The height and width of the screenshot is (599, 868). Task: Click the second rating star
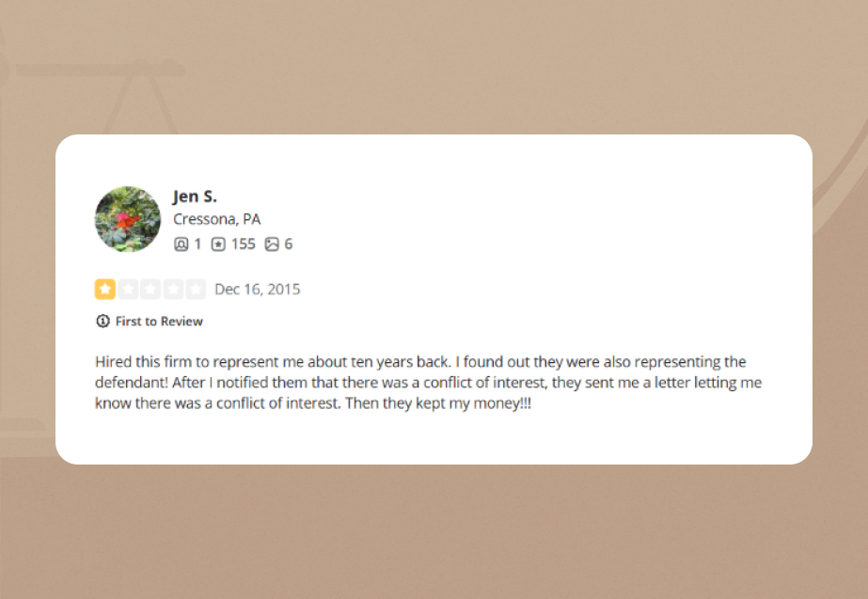pyautogui.click(x=127, y=290)
